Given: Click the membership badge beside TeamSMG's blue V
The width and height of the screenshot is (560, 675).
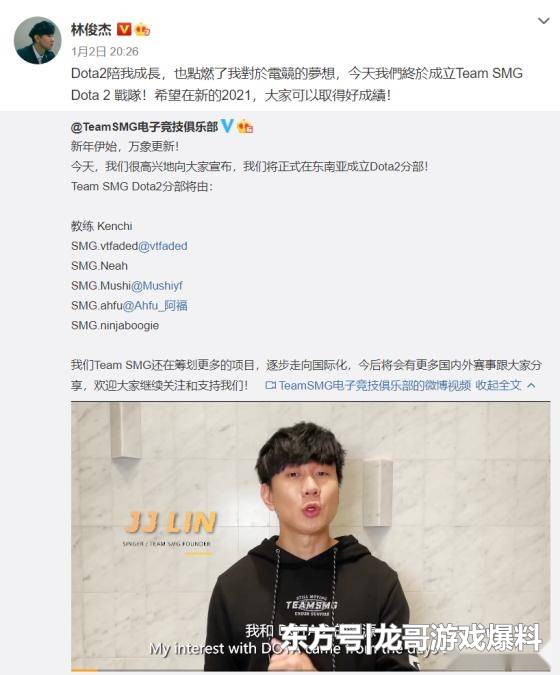Looking at the screenshot, I should click(245, 126).
